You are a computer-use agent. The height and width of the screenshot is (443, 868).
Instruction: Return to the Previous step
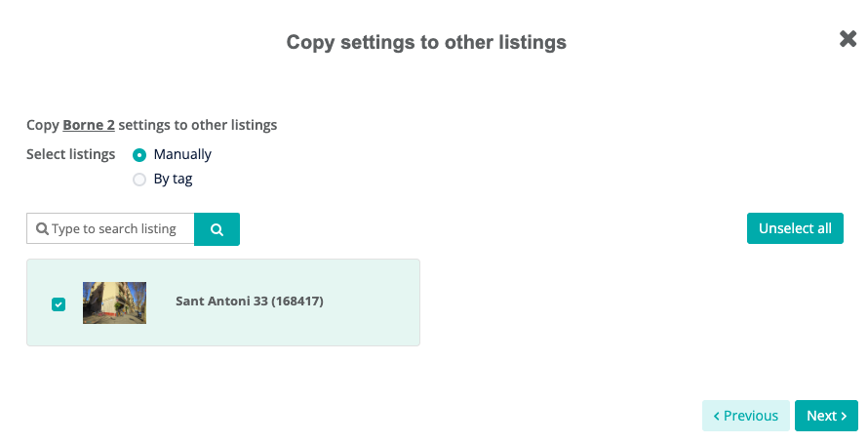pos(746,416)
